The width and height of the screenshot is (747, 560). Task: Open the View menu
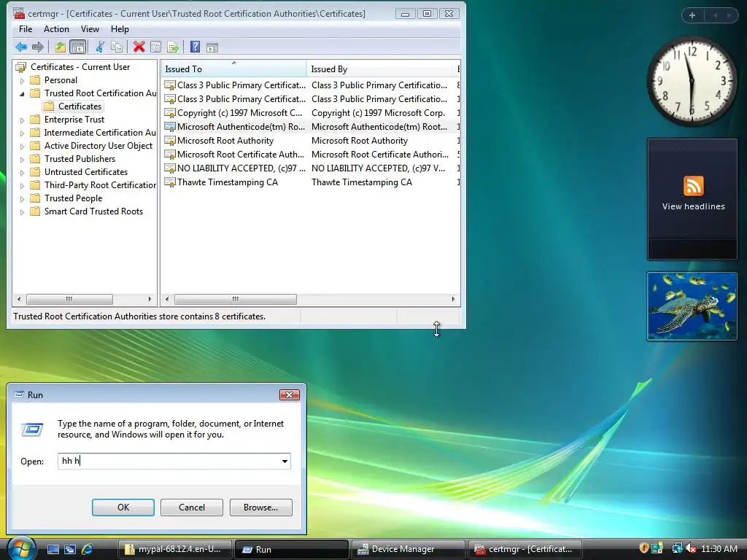coord(90,29)
